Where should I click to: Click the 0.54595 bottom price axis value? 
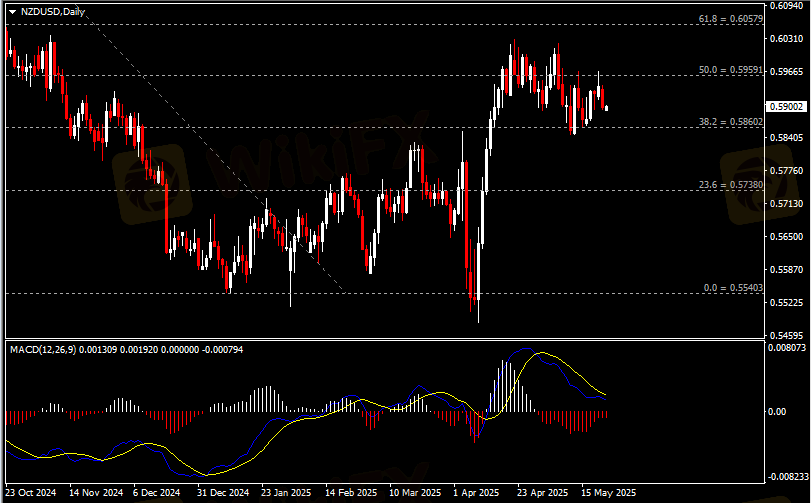(786, 335)
